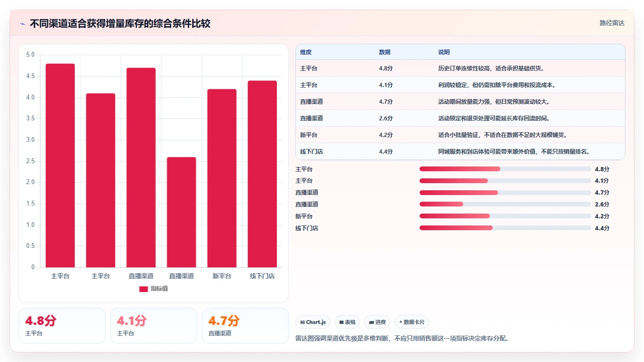Click the 数据卡片 chip
The width and height of the screenshot is (644, 362).
pyautogui.click(x=412, y=322)
